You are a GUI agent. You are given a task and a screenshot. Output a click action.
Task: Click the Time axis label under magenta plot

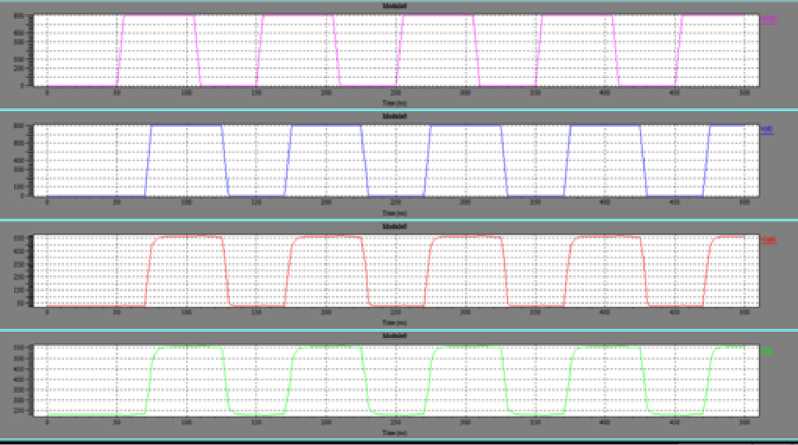point(394,103)
